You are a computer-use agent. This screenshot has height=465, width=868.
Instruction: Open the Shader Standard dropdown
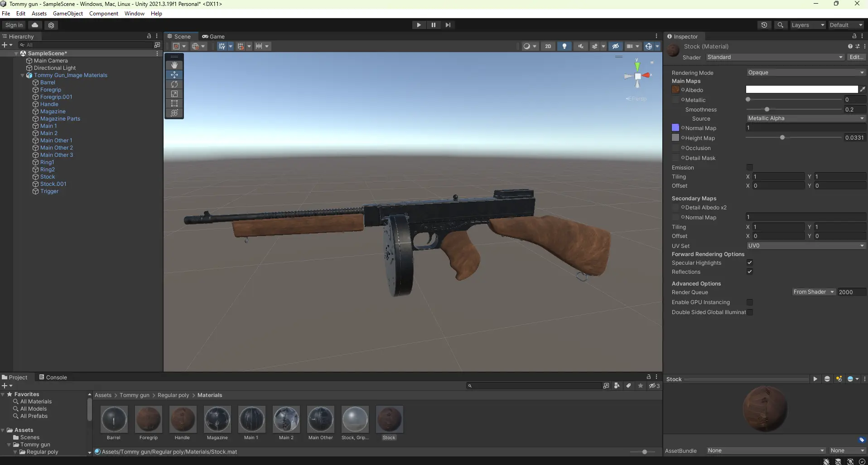[775, 57]
